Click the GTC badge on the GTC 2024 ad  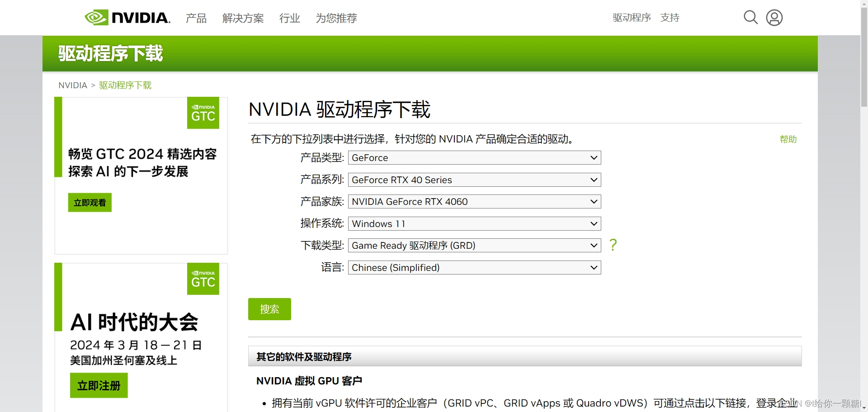point(203,113)
